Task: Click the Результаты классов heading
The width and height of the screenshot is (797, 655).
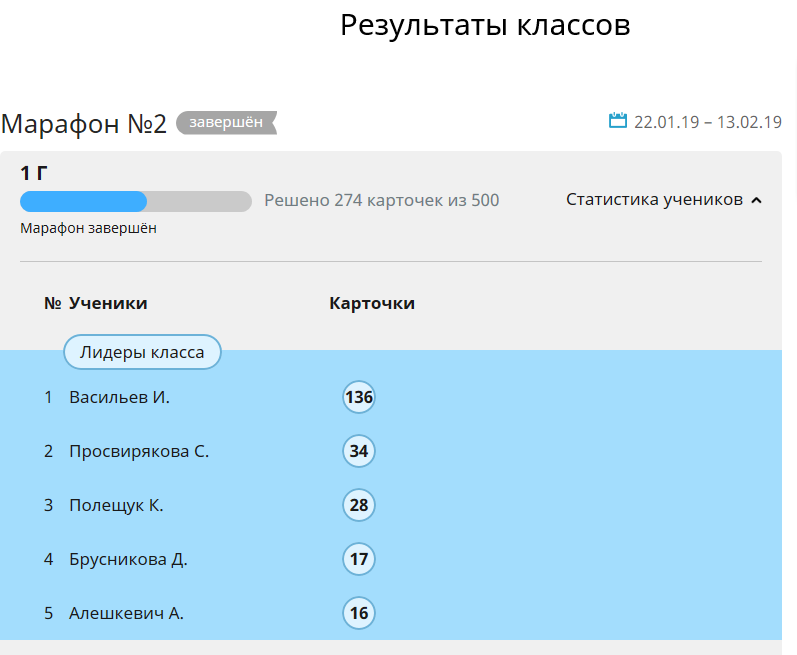Action: pos(485,25)
